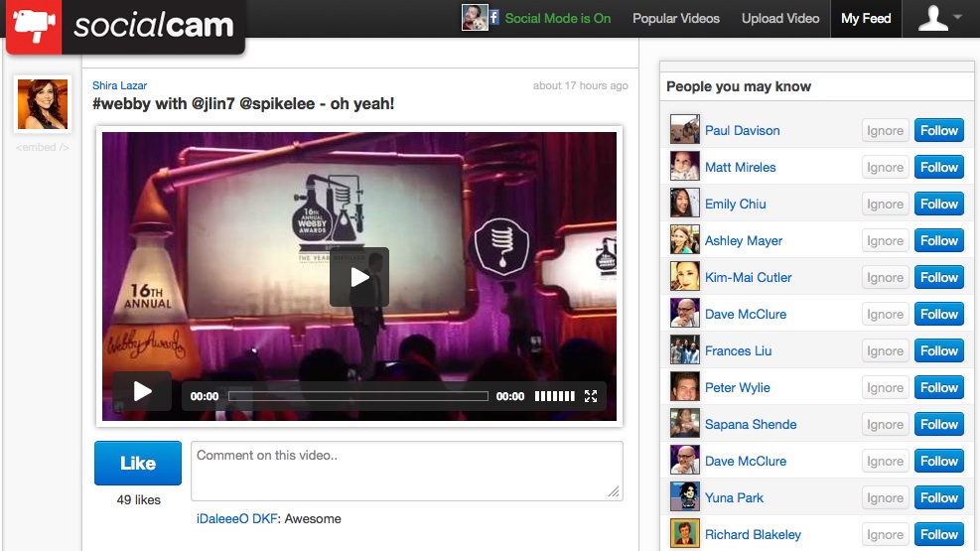Screen dimensions: 980x551
Task: Switch to the My Feed tab
Action: pos(866,19)
